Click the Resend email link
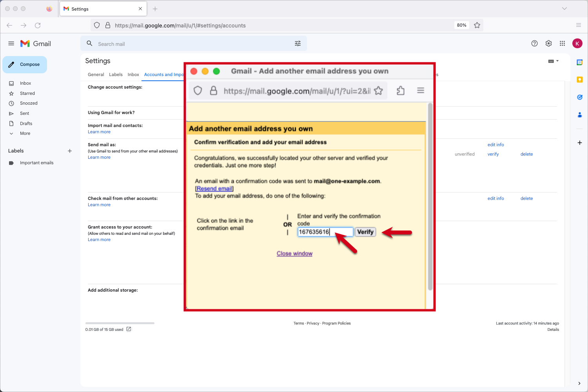 [x=214, y=189]
